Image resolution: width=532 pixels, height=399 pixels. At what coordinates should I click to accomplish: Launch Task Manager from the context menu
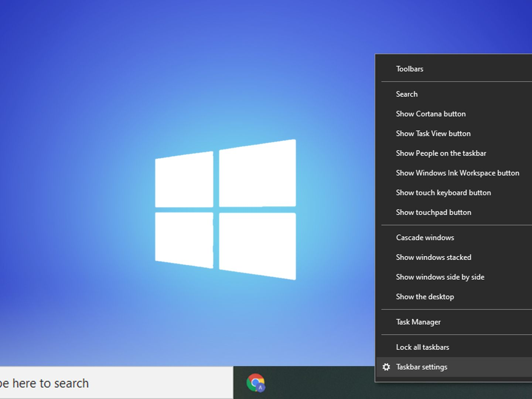(x=454, y=322)
